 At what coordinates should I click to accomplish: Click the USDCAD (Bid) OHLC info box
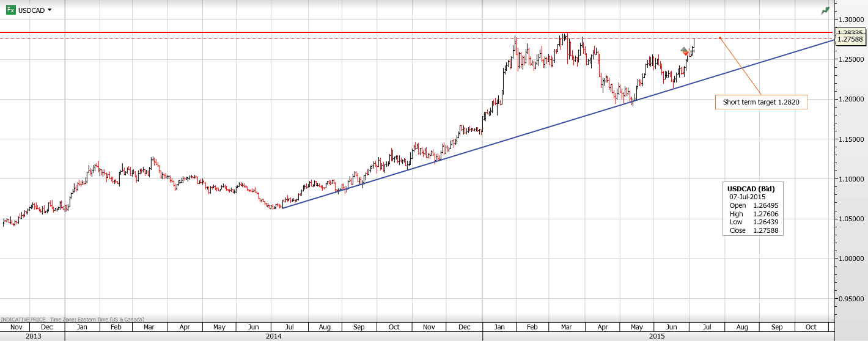752,209
